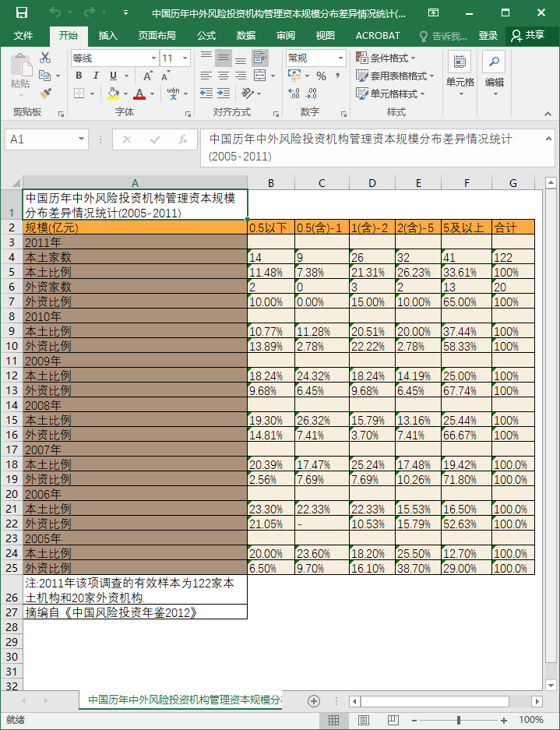The width and height of the screenshot is (560, 730).
Task: Click Decrease Indent icon
Action: (x=206, y=93)
